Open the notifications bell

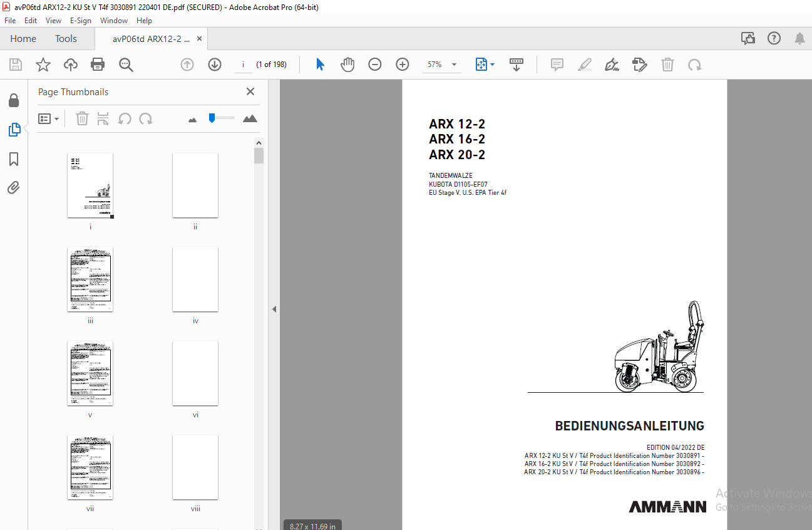coord(799,39)
